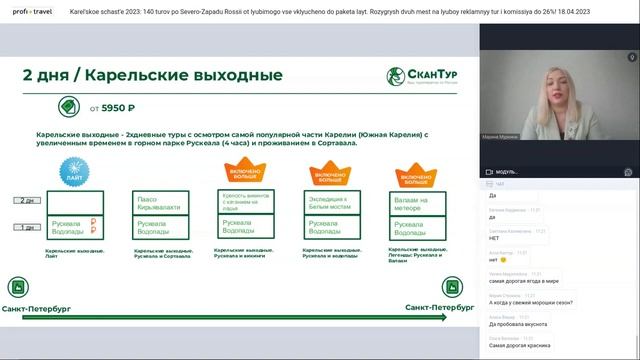
Task: Click the slide heading 2 дня / Карельские выходные
Action: coord(153,75)
